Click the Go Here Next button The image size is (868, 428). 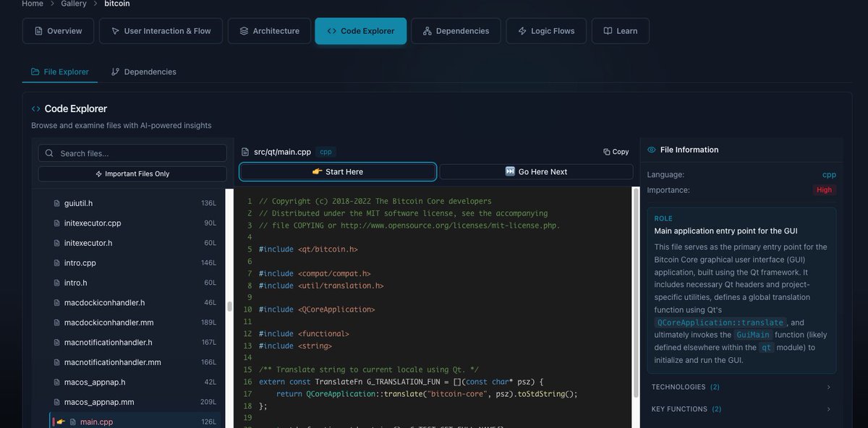point(536,171)
